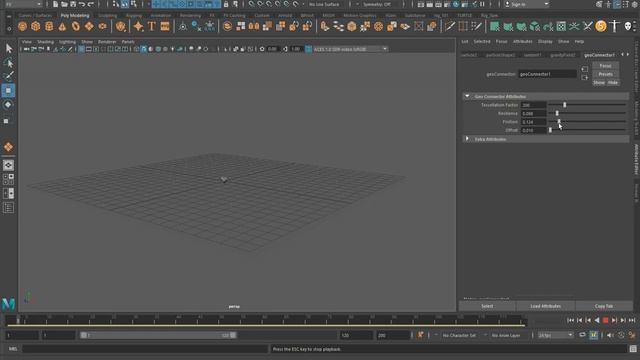Activate the Select tool in the toolbox

tap(9, 49)
